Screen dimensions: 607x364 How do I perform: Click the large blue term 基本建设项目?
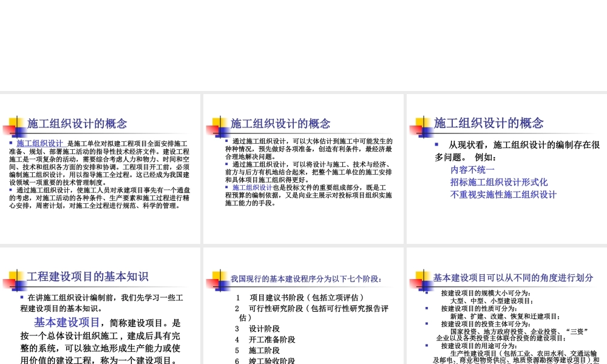click(67, 322)
